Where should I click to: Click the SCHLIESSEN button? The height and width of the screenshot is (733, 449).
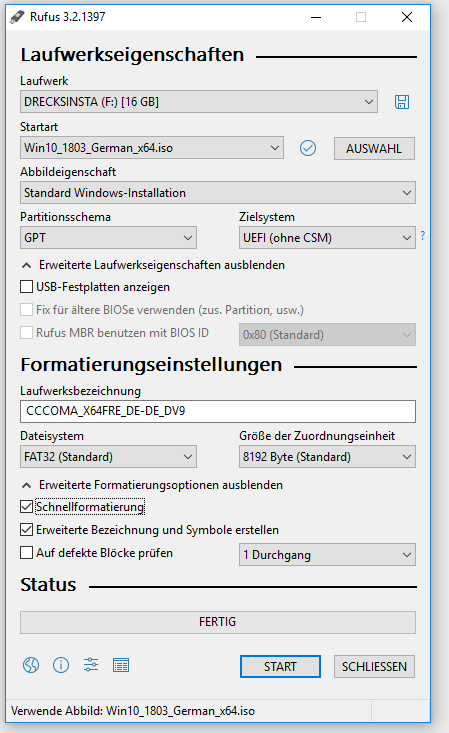tap(374, 666)
